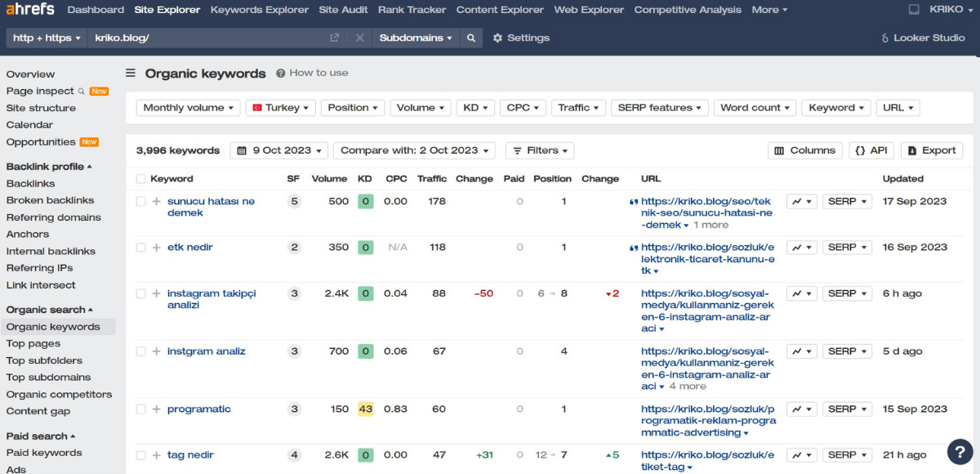Screen dimensions: 980x474
Task: Click the Settings gear icon
Action: 497,38
